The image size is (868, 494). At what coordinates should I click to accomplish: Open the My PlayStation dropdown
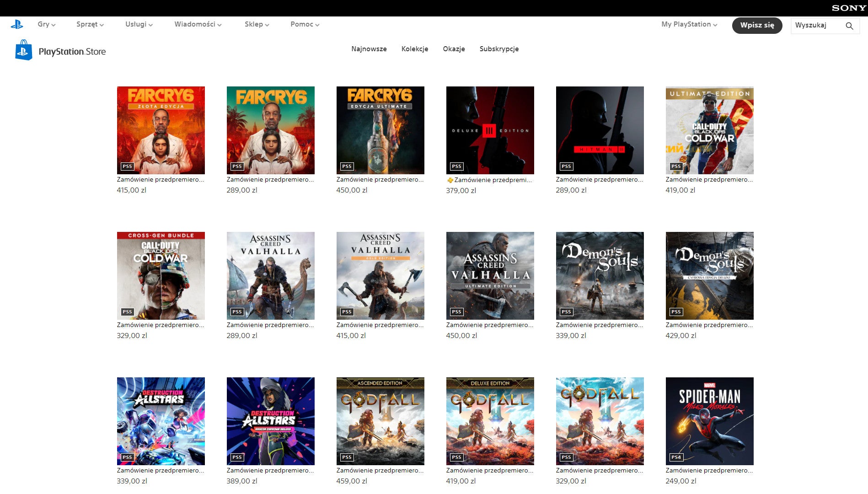pyautogui.click(x=689, y=24)
